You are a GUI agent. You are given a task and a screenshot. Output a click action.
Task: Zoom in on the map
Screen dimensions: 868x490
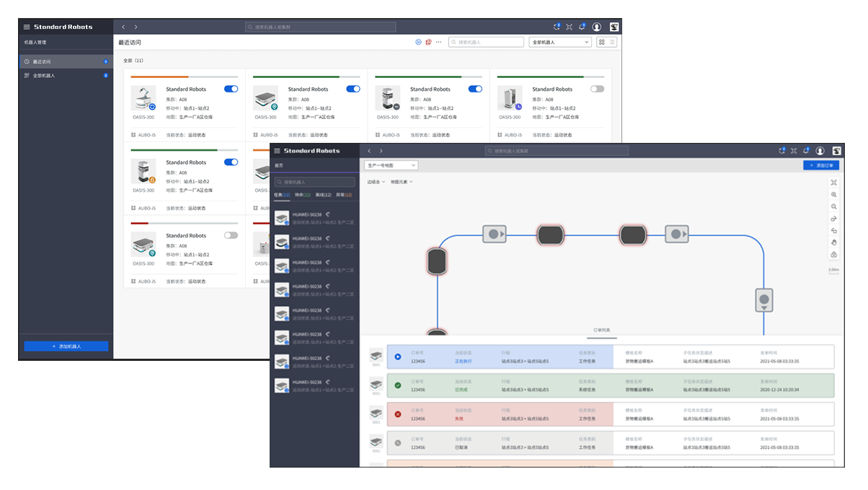click(834, 195)
